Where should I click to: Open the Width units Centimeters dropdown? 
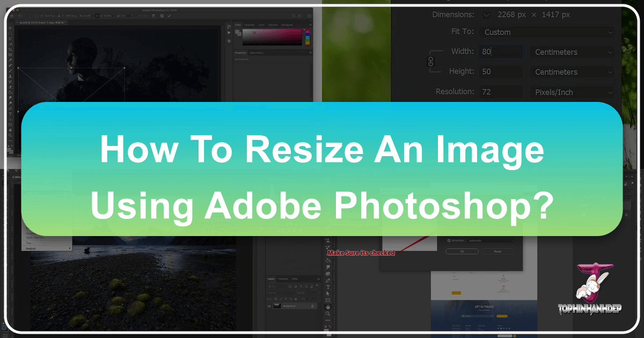pos(572,52)
